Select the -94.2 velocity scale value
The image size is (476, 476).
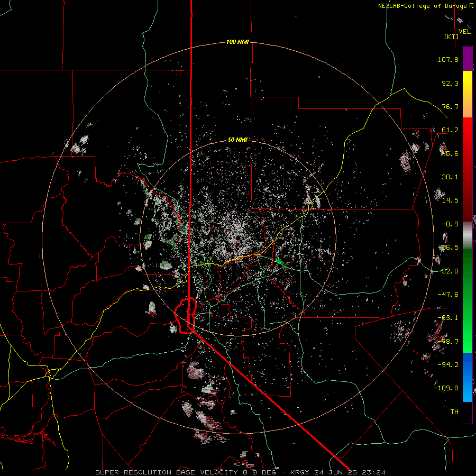[448, 365]
